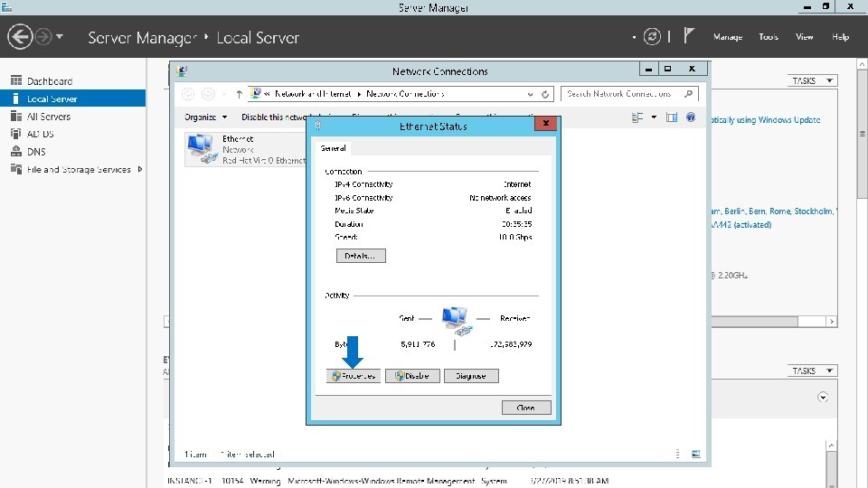The height and width of the screenshot is (488, 868).
Task: Click Network Connections back button
Action: click(x=188, y=94)
